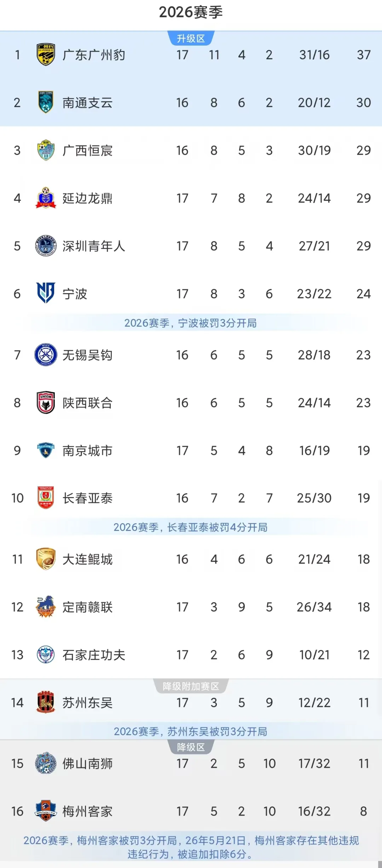Tap the 降级区 relegation zone label

pos(191,747)
